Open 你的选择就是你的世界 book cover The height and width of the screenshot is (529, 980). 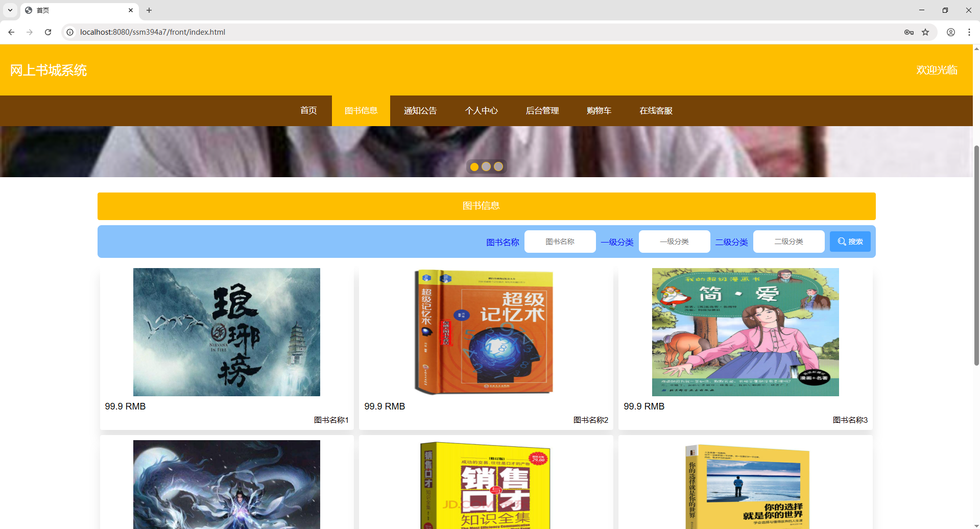pyautogui.click(x=747, y=487)
